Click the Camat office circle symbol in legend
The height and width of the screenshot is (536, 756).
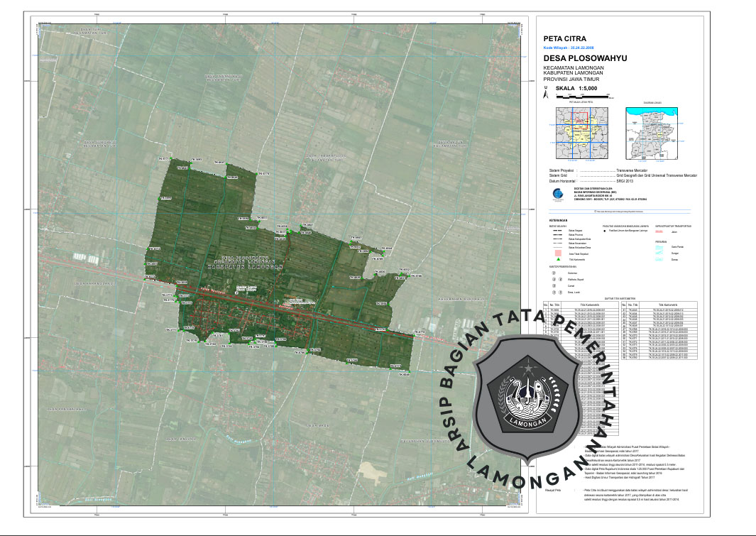pyautogui.click(x=554, y=285)
